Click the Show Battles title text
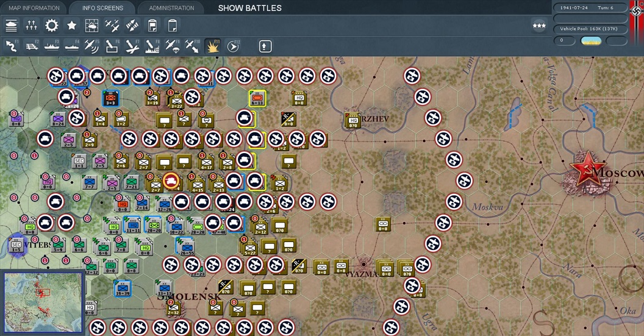Image resolution: width=644 pixels, height=336 pixels. pyautogui.click(x=249, y=8)
